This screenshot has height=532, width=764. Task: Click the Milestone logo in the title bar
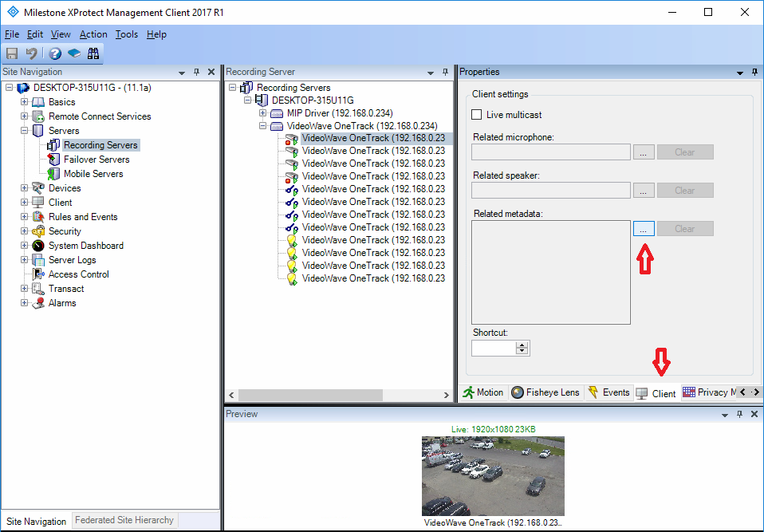click(x=13, y=12)
